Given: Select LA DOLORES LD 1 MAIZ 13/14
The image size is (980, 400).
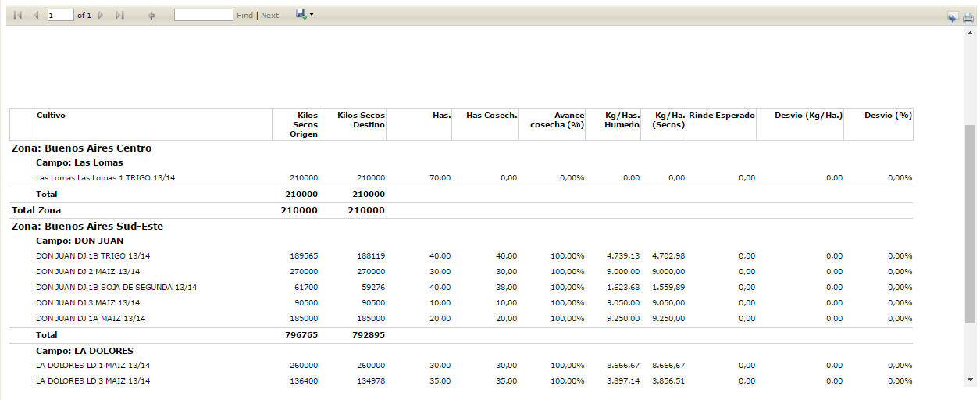Looking at the screenshot, I should click(x=93, y=366).
